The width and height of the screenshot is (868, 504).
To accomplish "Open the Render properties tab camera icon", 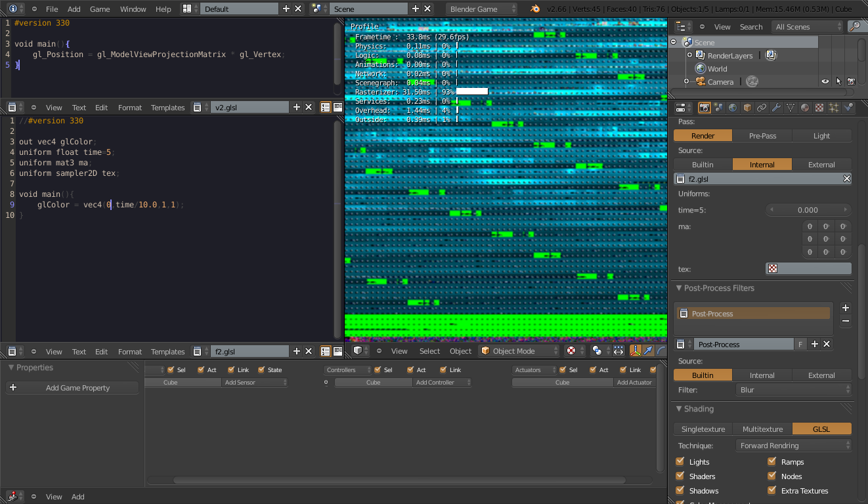I will coord(704,108).
